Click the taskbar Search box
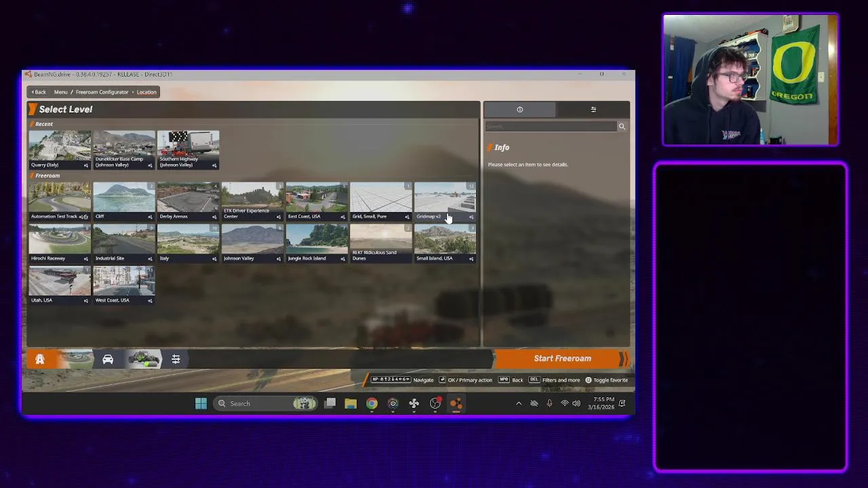Viewport: 868px width, 488px height. 266,404
